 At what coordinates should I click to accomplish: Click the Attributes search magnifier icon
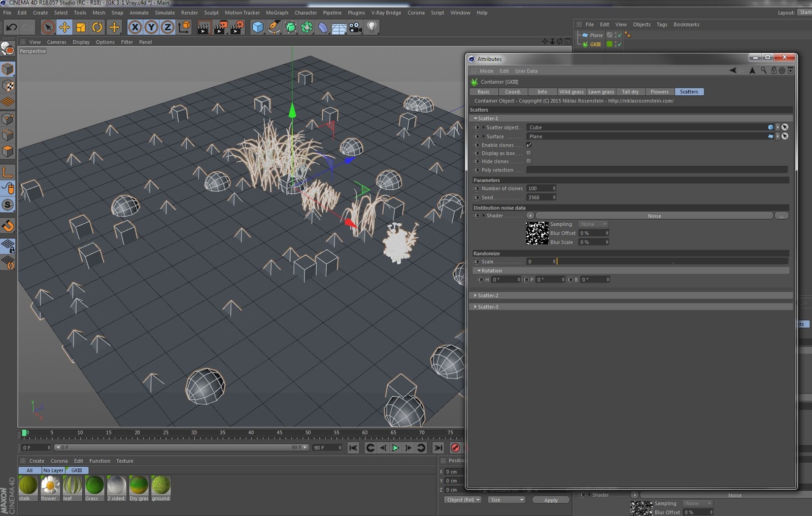click(763, 71)
